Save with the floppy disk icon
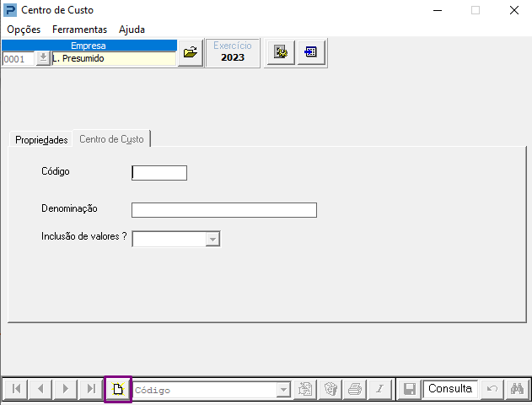 [x=410, y=389]
